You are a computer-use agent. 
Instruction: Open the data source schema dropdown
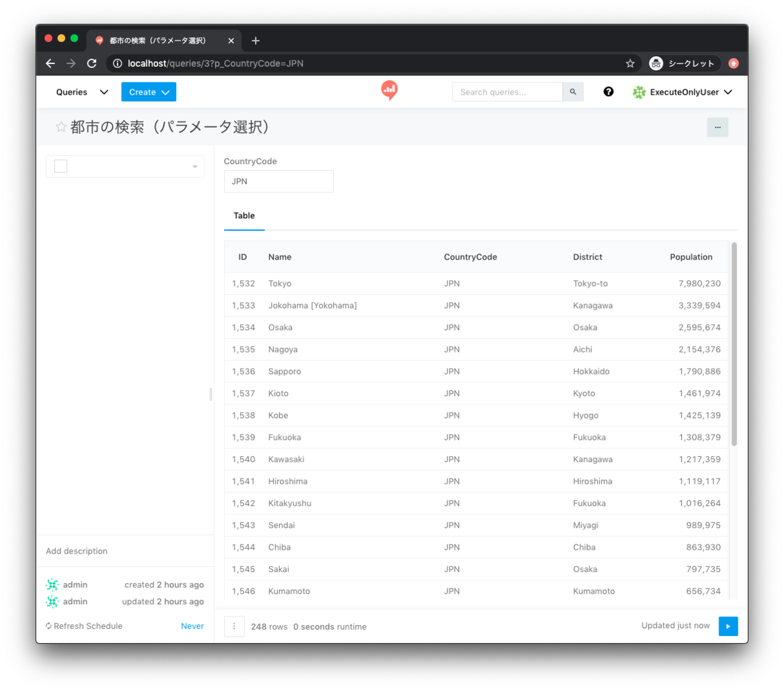click(x=125, y=167)
